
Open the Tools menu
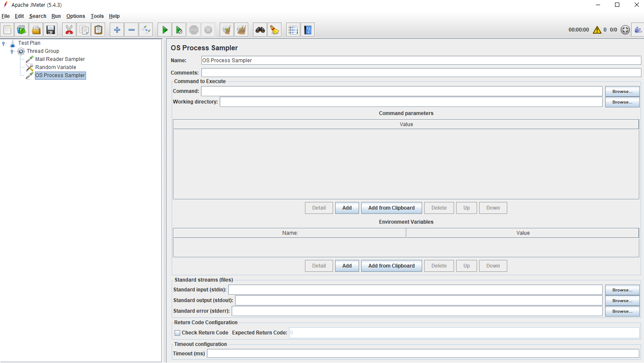pyautogui.click(x=97, y=16)
